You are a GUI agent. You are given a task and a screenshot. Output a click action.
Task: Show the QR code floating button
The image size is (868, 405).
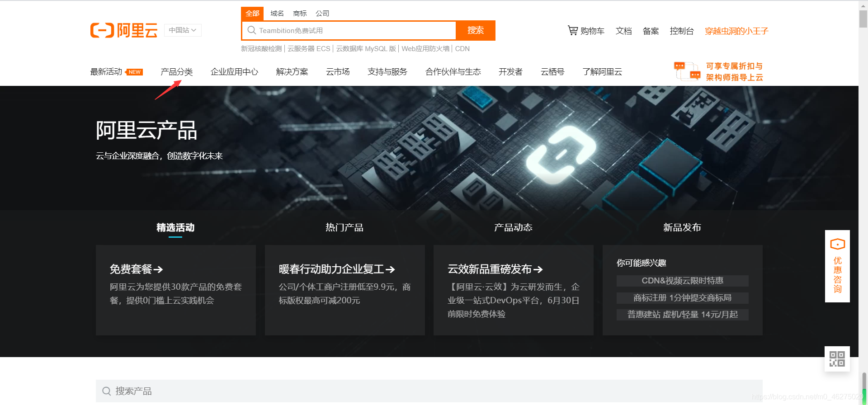pyautogui.click(x=837, y=359)
